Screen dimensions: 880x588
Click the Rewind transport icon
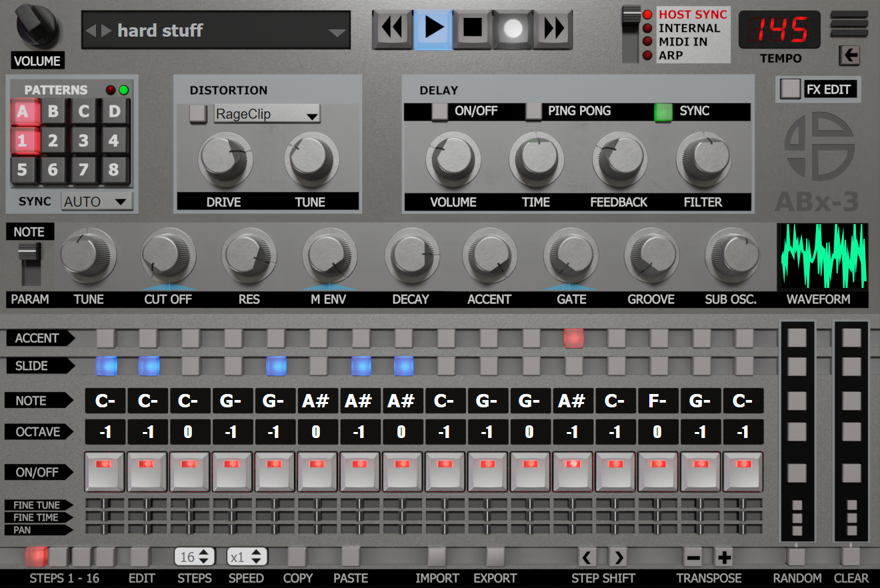pos(392,29)
